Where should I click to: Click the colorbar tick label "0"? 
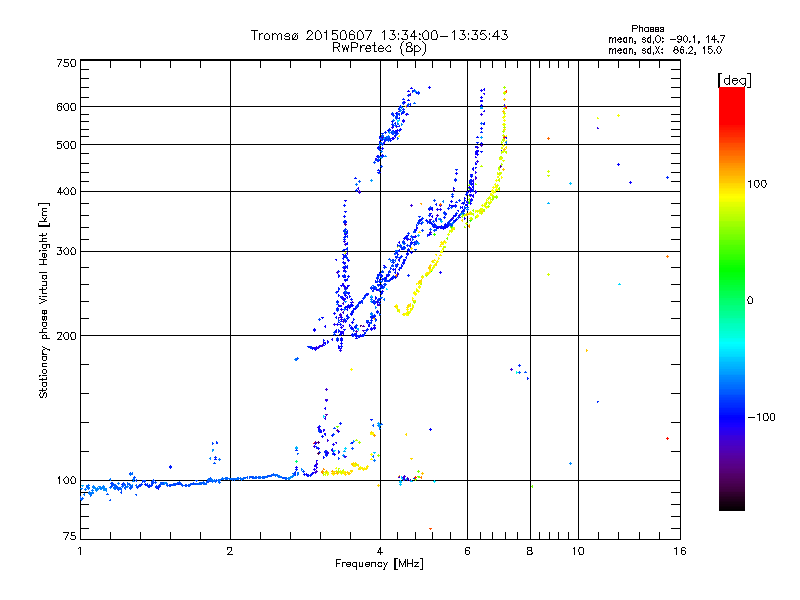click(x=750, y=301)
